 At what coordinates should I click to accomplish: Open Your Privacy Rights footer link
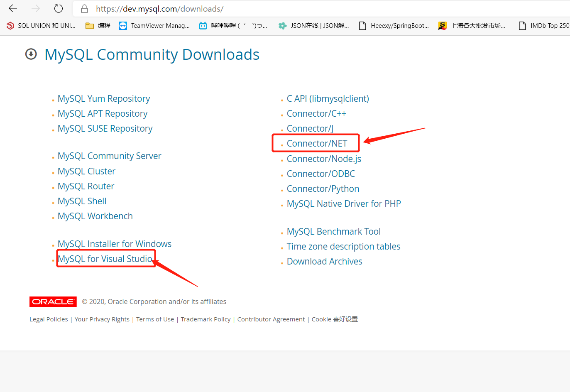102,319
